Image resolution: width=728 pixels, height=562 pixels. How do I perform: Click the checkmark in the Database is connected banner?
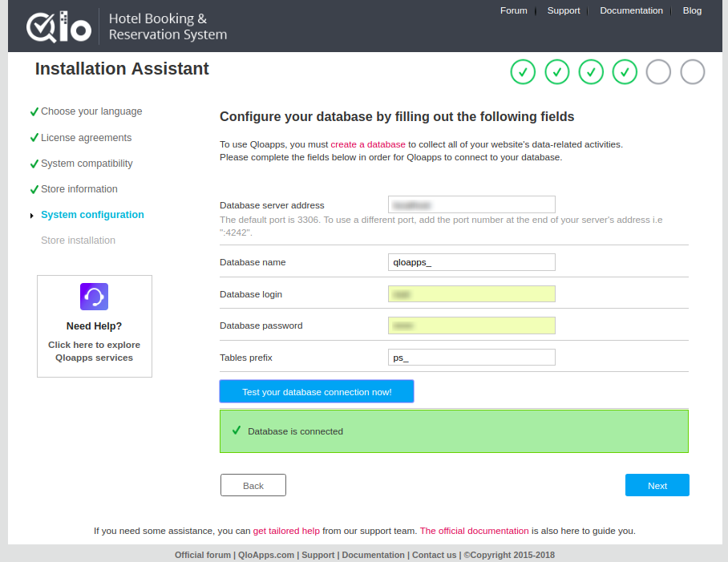(x=235, y=431)
